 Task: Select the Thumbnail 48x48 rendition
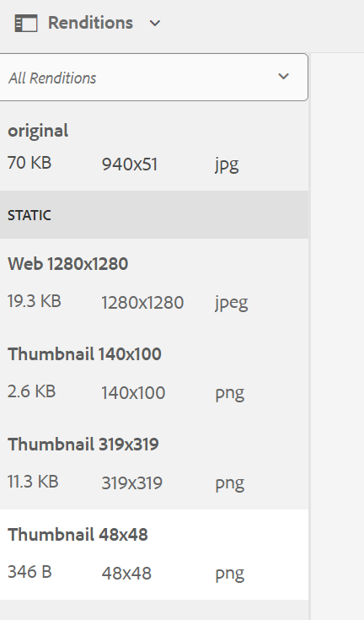(x=154, y=554)
